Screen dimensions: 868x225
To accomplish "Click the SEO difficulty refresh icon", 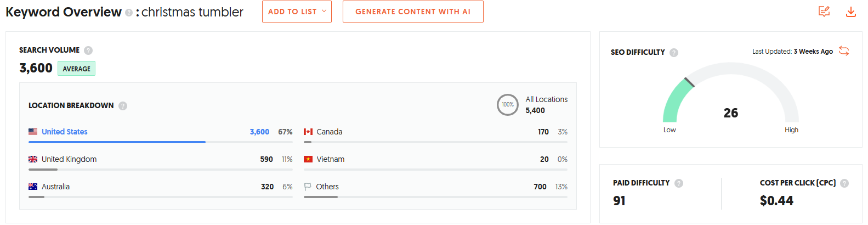I will click(844, 51).
